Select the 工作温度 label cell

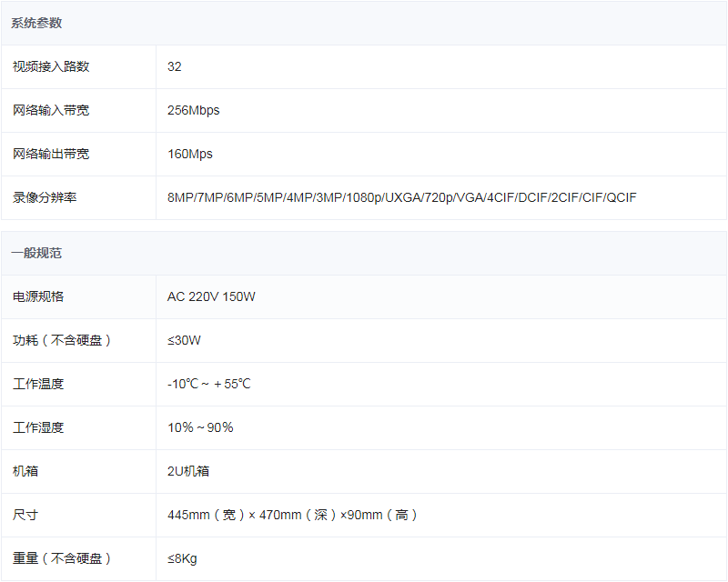point(38,384)
